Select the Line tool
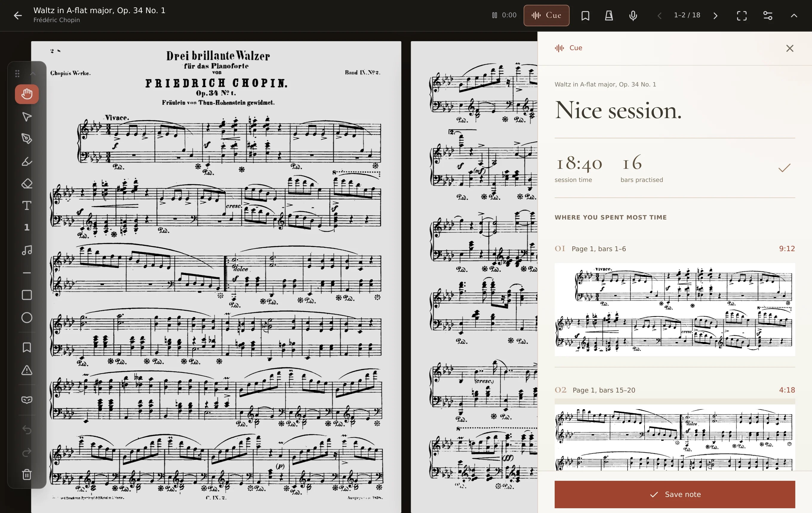 pyautogui.click(x=27, y=273)
